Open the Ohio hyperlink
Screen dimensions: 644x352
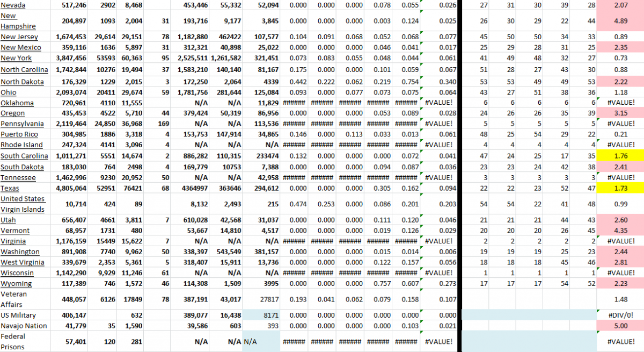pyautogui.click(x=8, y=92)
